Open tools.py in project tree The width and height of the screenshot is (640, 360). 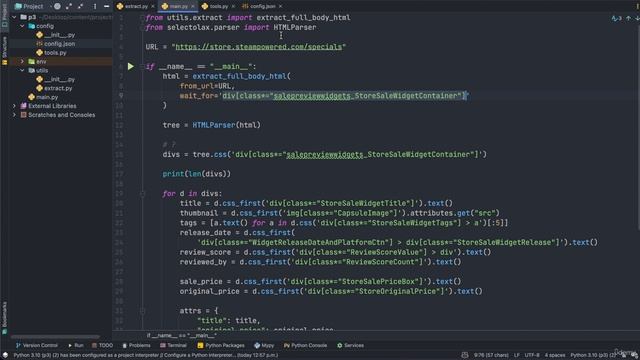point(51,53)
